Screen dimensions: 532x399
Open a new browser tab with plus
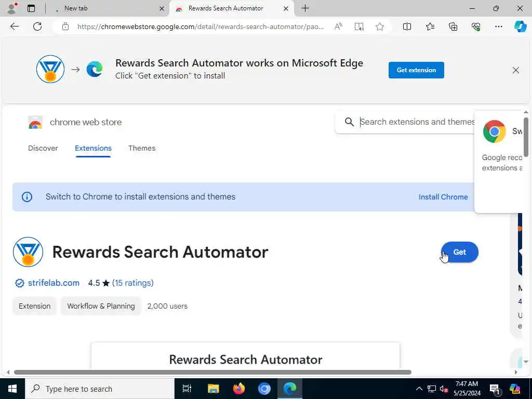point(305,8)
